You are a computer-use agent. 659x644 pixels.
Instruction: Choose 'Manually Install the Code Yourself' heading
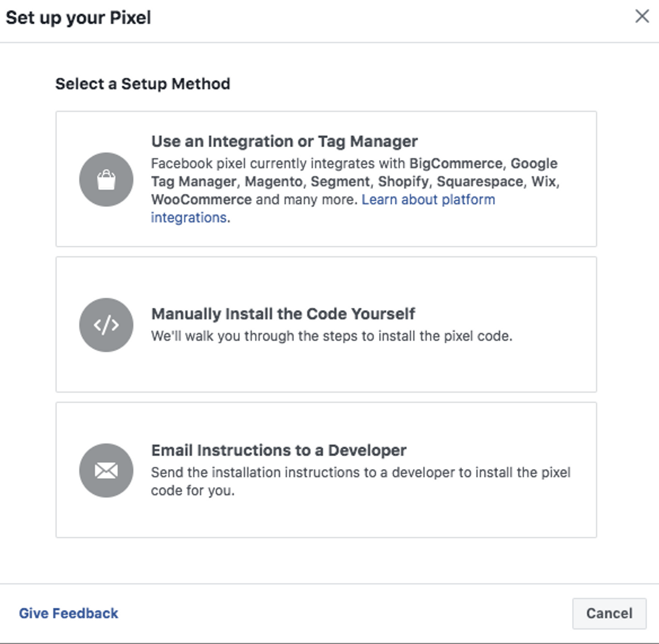pyautogui.click(x=283, y=314)
